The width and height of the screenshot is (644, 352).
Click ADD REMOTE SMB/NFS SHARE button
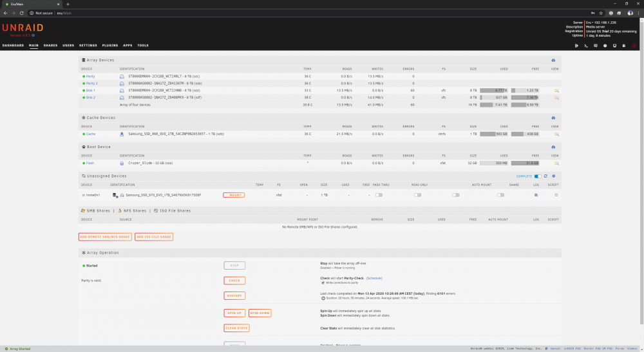(105, 237)
